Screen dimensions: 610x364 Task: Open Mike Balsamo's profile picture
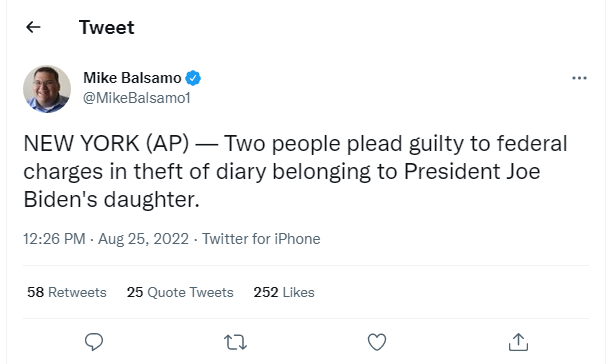47,89
